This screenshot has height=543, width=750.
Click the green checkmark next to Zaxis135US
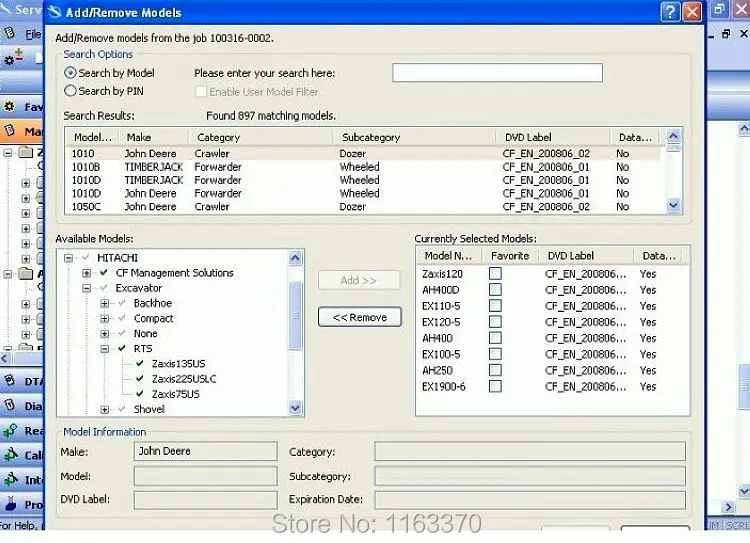point(140,364)
